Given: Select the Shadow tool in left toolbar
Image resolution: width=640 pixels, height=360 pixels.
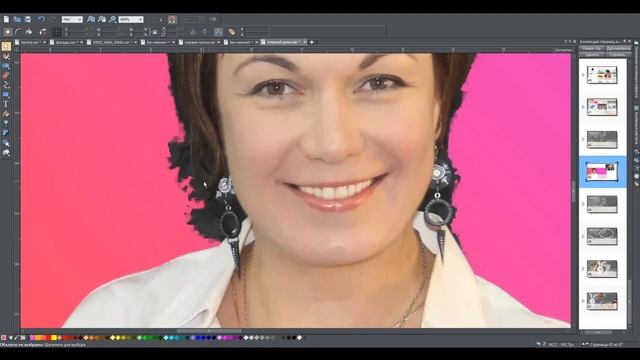Looking at the screenshot, I should 6,133.
